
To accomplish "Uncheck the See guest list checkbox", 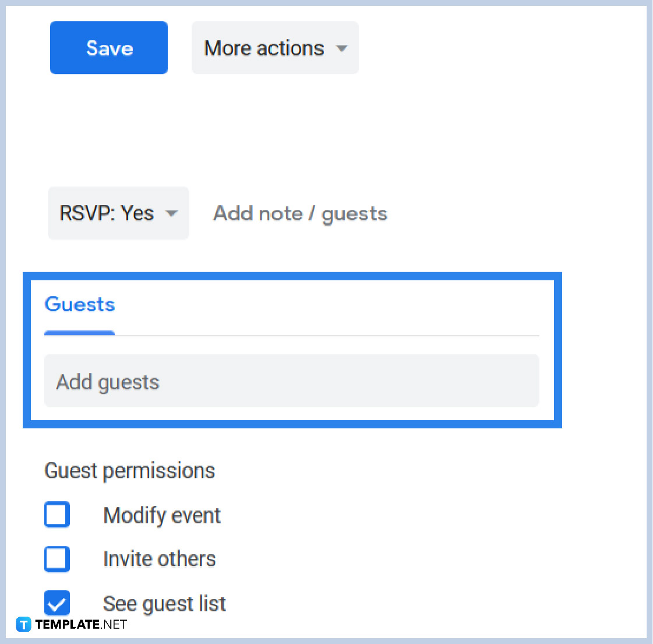I will [57, 603].
